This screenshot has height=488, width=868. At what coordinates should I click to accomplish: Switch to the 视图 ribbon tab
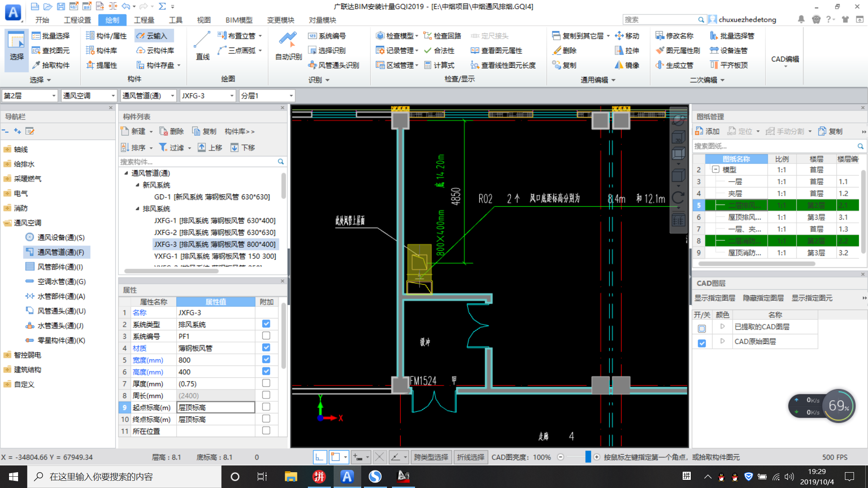[x=204, y=20]
